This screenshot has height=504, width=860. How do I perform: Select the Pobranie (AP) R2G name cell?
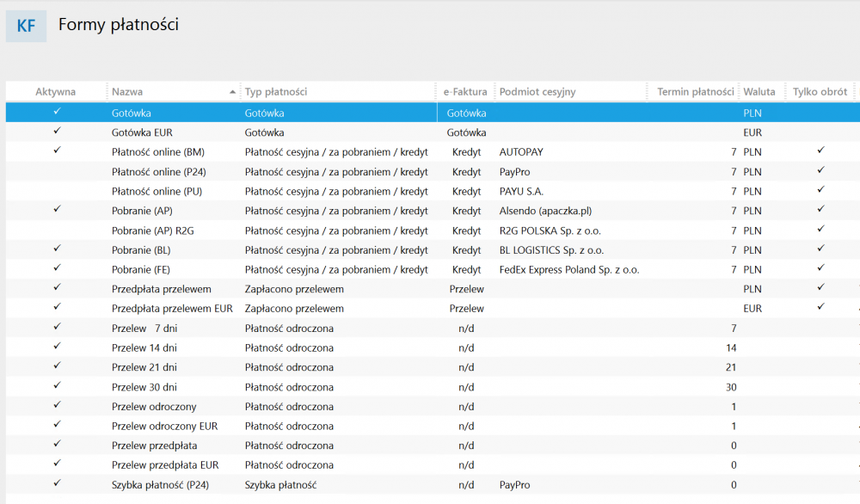click(x=153, y=230)
